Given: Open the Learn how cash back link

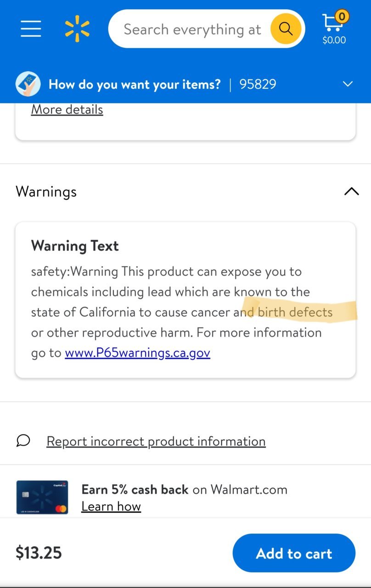Looking at the screenshot, I should tap(111, 506).
